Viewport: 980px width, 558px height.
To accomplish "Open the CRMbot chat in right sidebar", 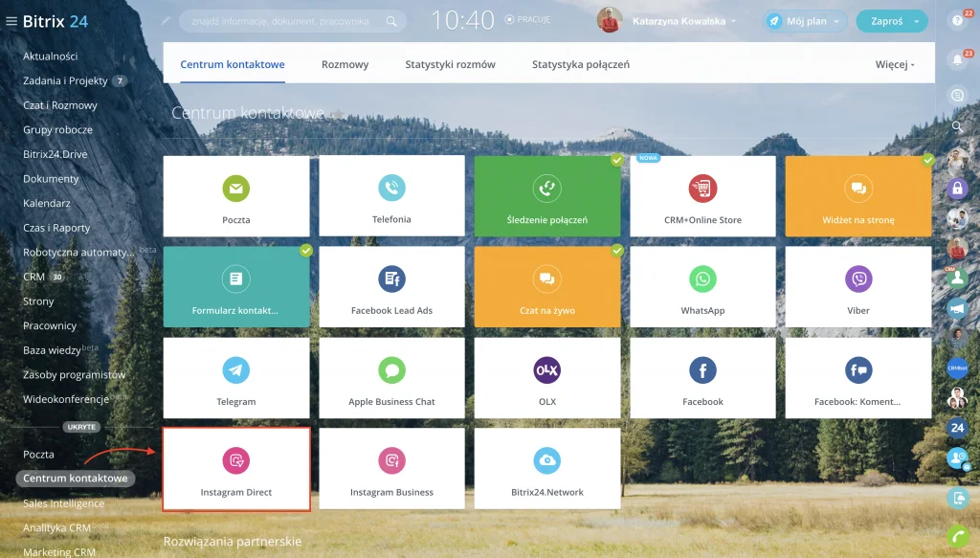I will (x=957, y=368).
